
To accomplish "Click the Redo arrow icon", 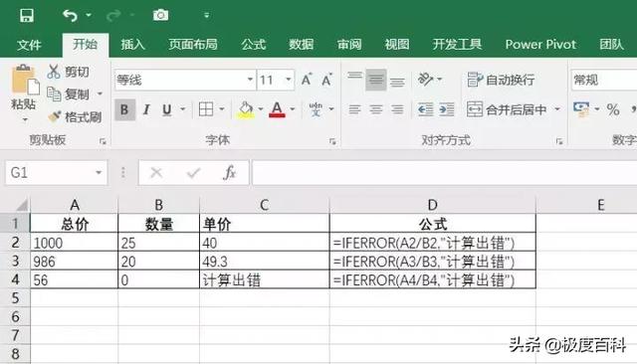I will click(x=113, y=16).
